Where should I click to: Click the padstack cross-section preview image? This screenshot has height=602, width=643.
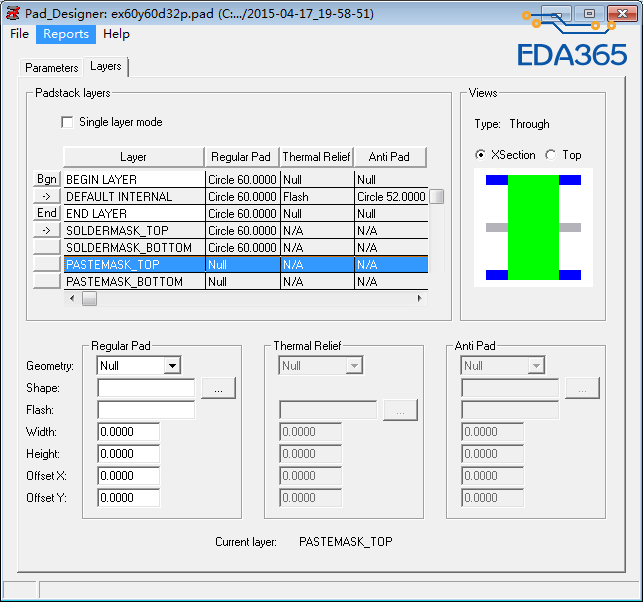pyautogui.click(x=533, y=228)
